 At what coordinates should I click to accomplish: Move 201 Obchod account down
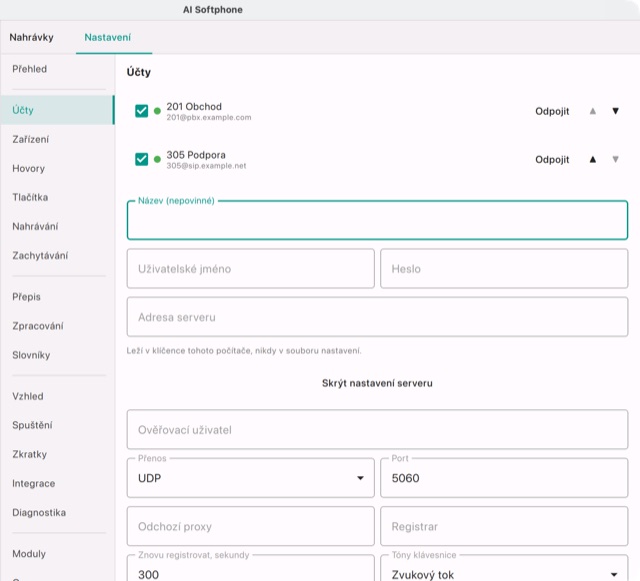pos(616,111)
